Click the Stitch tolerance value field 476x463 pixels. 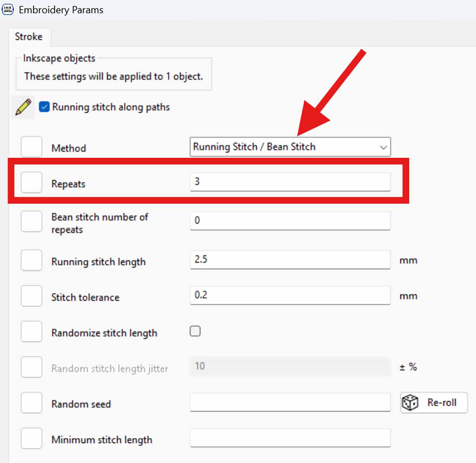coord(290,295)
